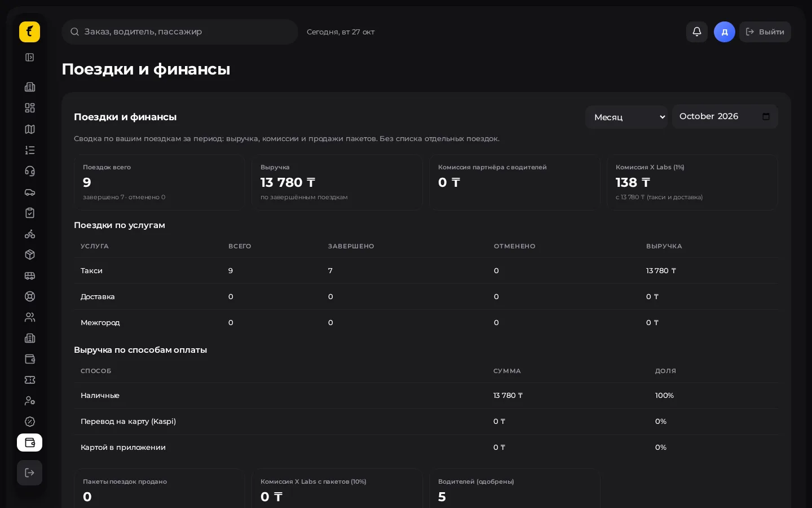
Task: Click Картой в приложении row
Action: click(x=426, y=447)
